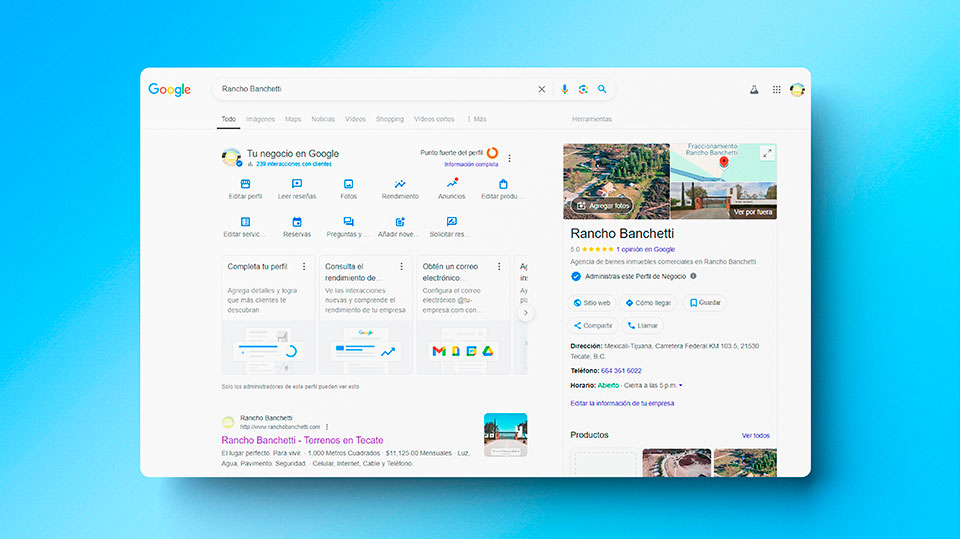Open Leer reseñas from business shortcuts

click(x=297, y=184)
